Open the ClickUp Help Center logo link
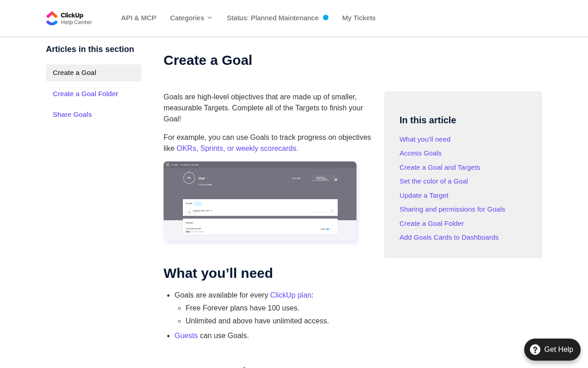This screenshot has width=588, height=368. click(69, 18)
